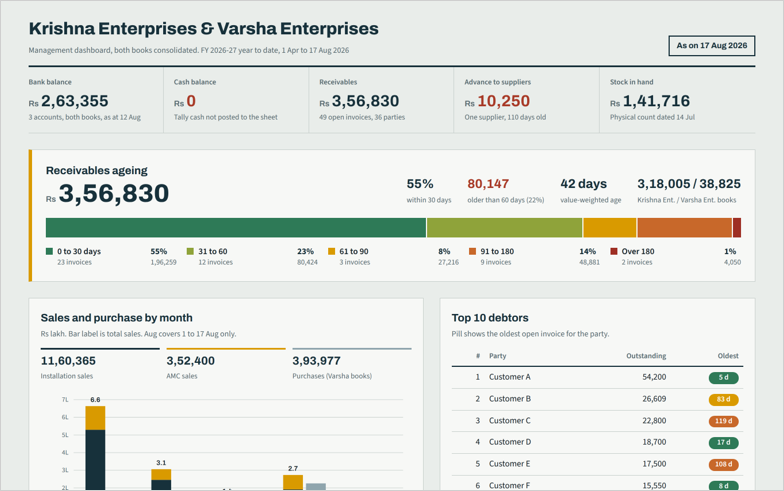Click the AMC sales total 3,52,400
The height and width of the screenshot is (491, 784).
[190, 361]
